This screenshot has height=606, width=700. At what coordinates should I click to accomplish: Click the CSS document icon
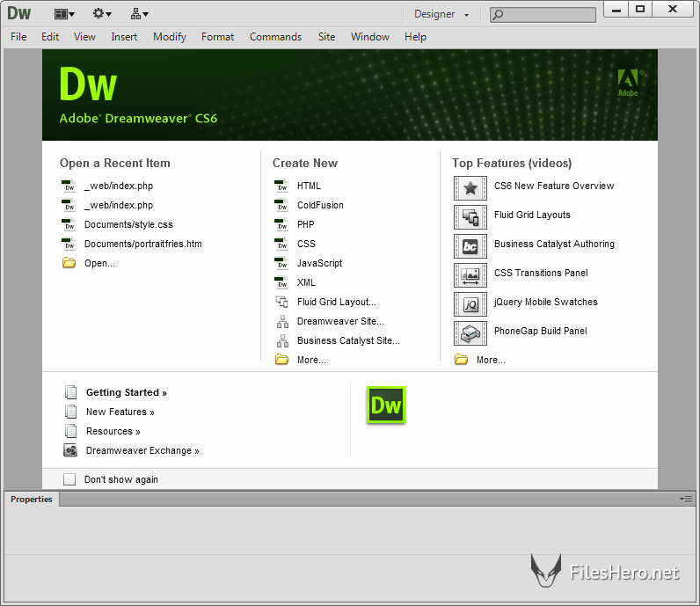coord(281,244)
